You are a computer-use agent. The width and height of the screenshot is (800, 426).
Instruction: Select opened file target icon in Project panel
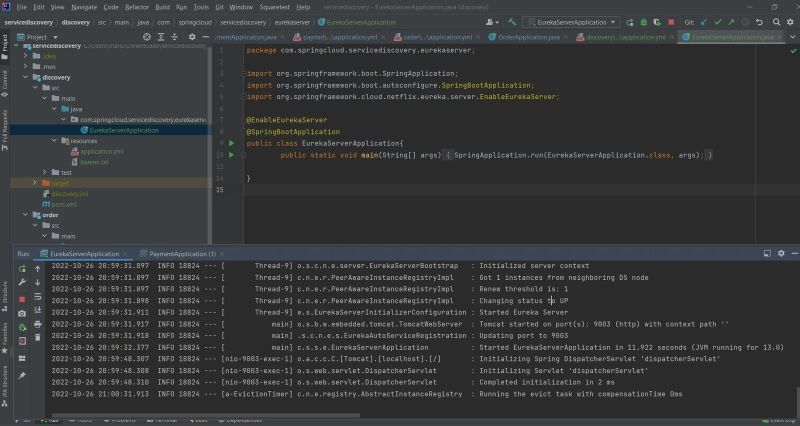(147, 37)
